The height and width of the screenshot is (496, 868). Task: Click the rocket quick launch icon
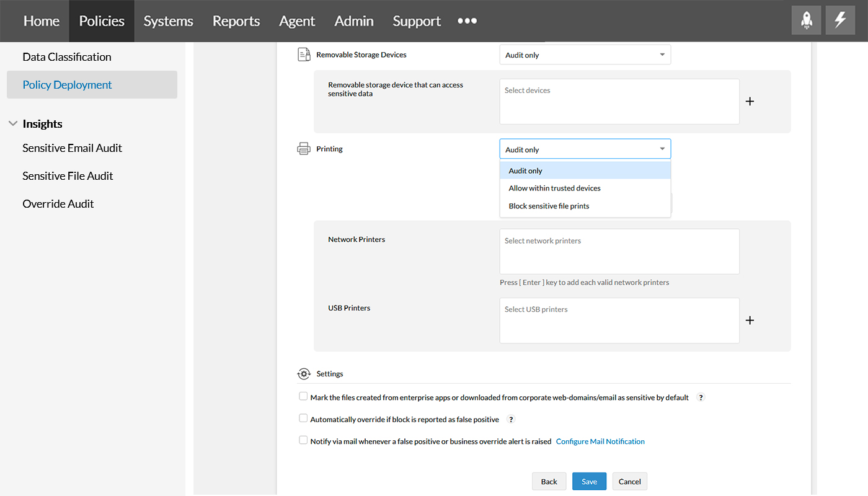click(807, 20)
